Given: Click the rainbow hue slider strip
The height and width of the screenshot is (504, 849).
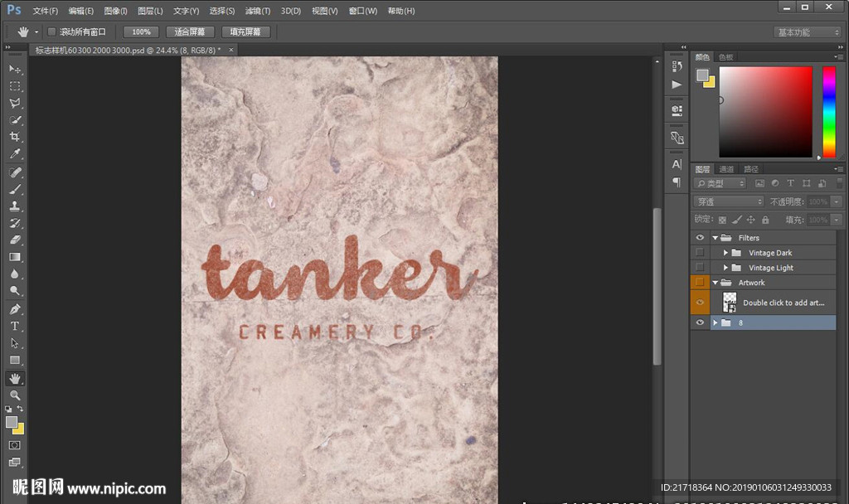Looking at the screenshot, I should click(828, 112).
